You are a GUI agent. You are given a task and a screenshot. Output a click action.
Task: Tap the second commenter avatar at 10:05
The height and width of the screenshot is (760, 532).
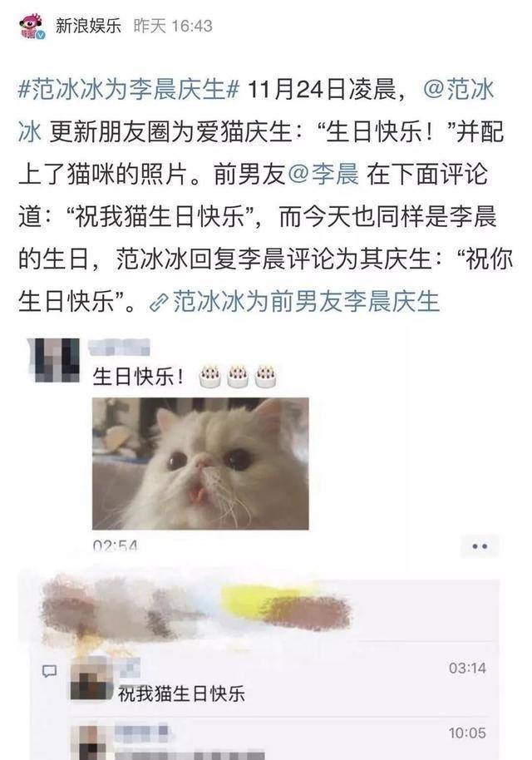91,742
